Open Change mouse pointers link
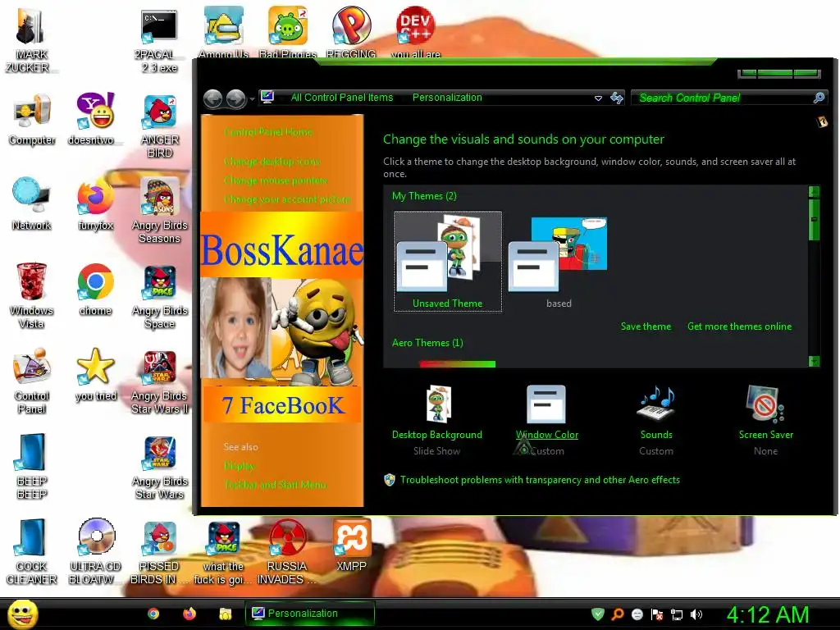 tap(276, 180)
